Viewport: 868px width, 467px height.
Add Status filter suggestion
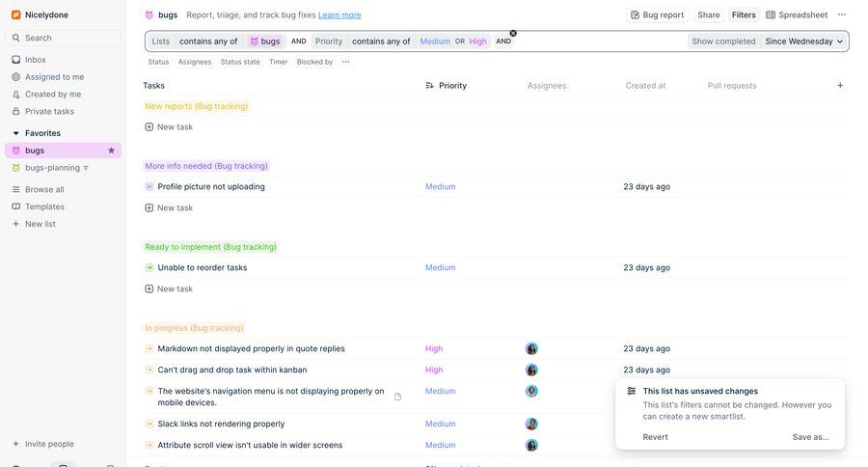click(158, 62)
